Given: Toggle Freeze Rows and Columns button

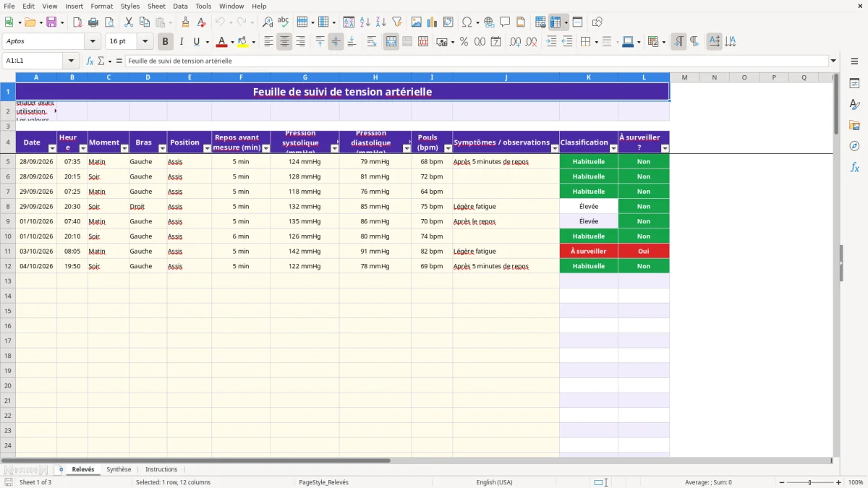Looking at the screenshot, I should tap(556, 22).
